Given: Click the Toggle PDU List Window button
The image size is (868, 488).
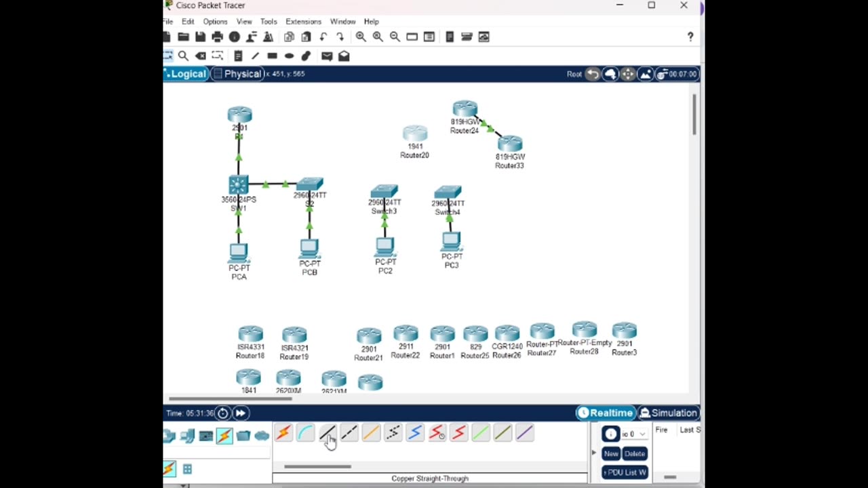Looking at the screenshot, I should tap(625, 472).
